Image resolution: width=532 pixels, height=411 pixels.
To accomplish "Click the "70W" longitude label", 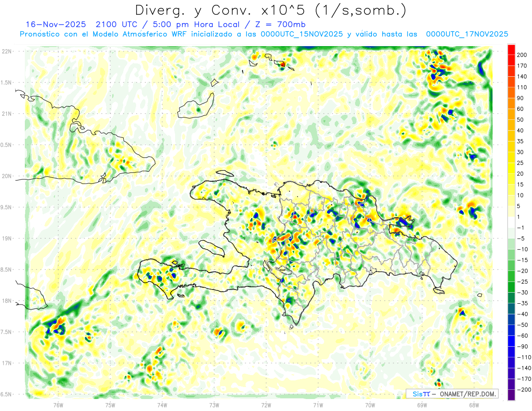I will point(370,405).
